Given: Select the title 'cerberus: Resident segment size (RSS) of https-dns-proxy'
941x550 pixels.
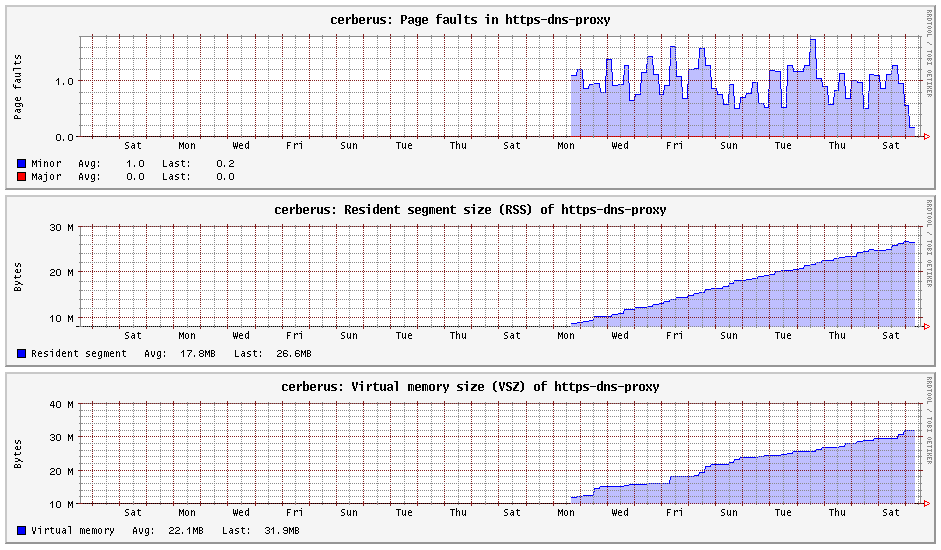Looking at the screenshot, I should [x=470, y=210].
